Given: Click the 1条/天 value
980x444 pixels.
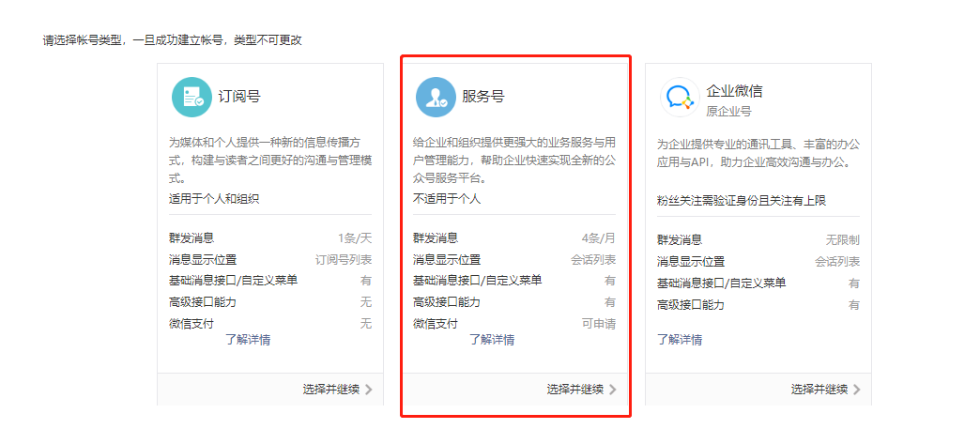Looking at the screenshot, I should (355, 238).
